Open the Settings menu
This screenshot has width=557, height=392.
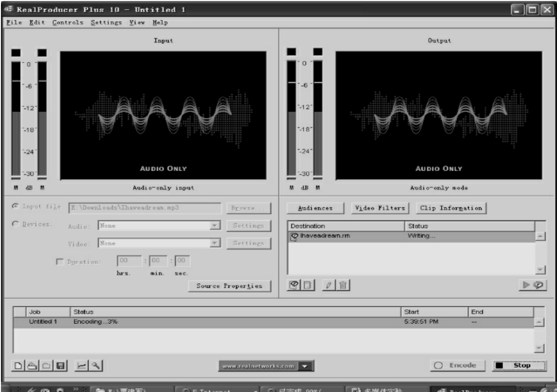point(106,22)
